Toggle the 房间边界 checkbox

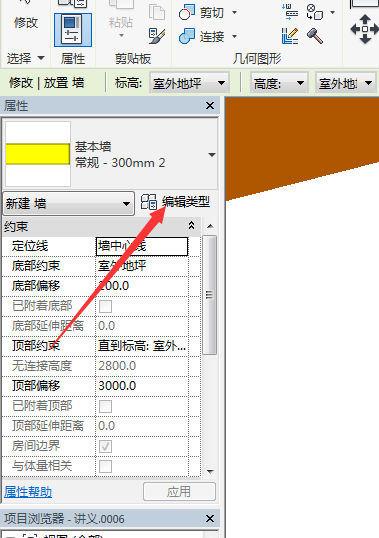pyautogui.click(x=105, y=446)
